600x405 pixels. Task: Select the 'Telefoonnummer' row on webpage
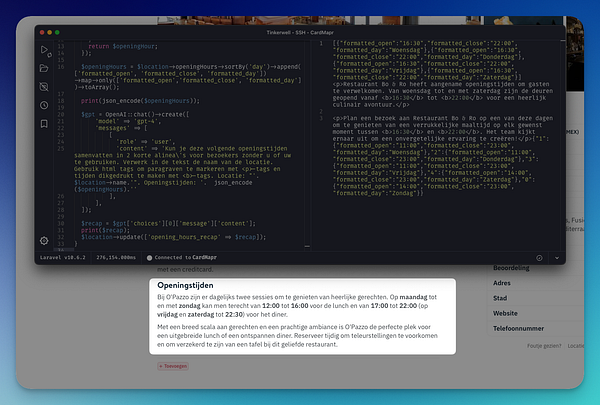[536, 328]
